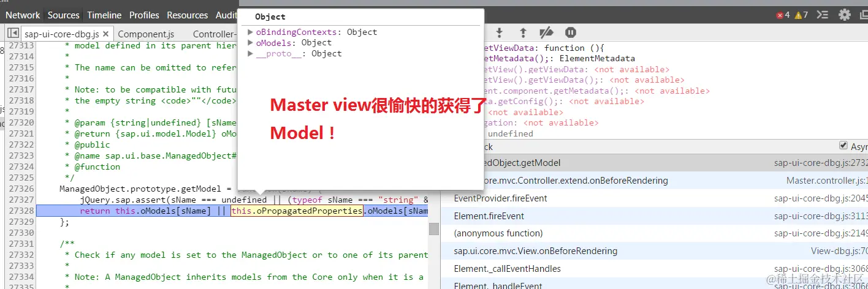Select Element.fireEvent call stack frame

click(x=654, y=216)
